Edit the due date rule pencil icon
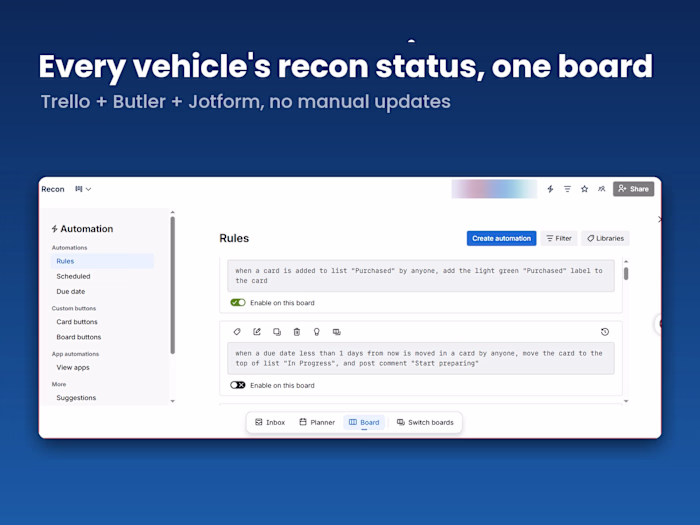This screenshot has width=700, height=525. (257, 332)
